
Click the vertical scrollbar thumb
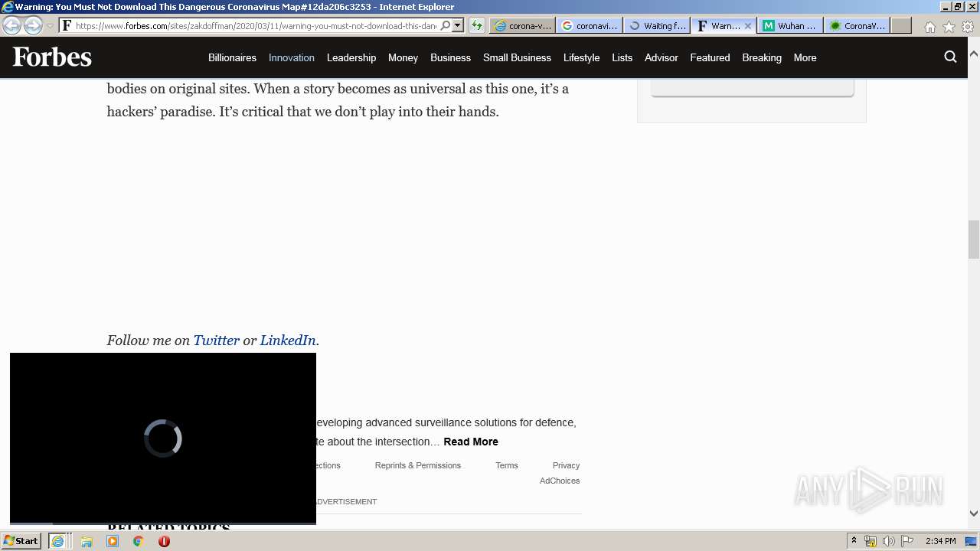[x=974, y=240]
